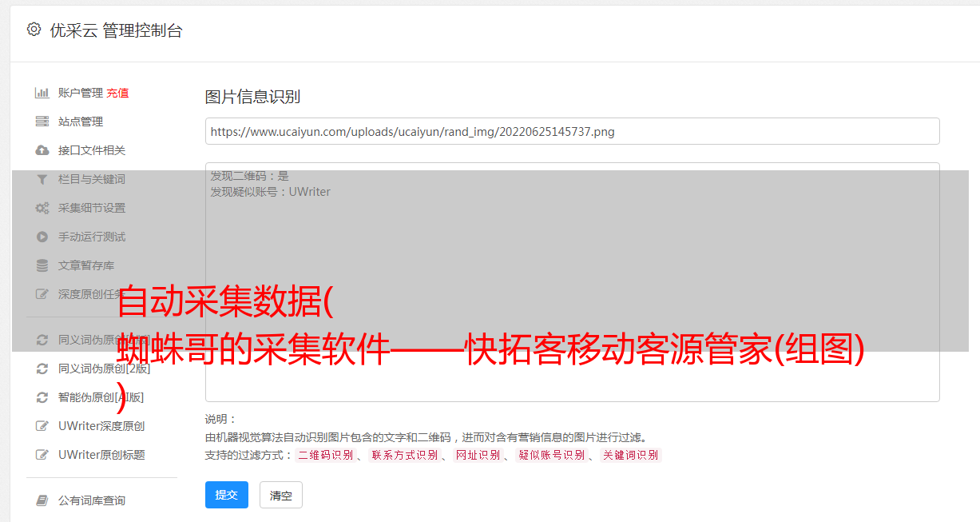Image resolution: width=980 pixels, height=522 pixels.
Task: Click the 优采云 管理控制台 title text
Action: click(116, 30)
